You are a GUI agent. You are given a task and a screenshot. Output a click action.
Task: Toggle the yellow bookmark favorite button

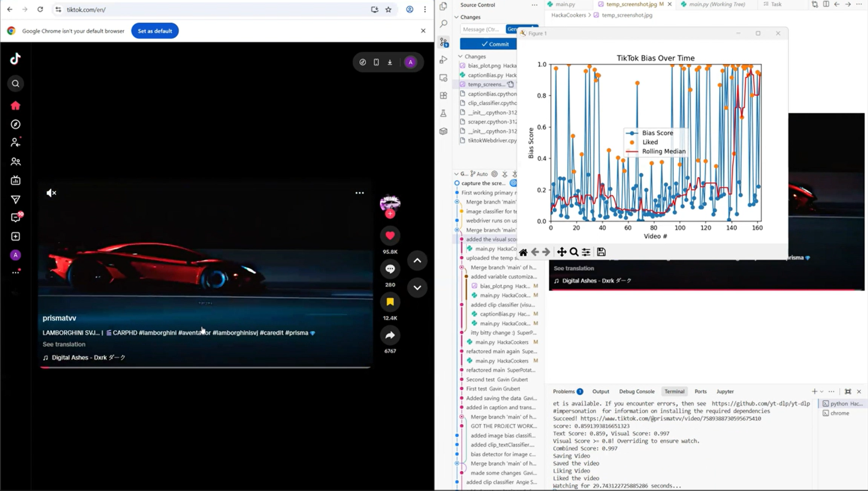[x=390, y=302]
